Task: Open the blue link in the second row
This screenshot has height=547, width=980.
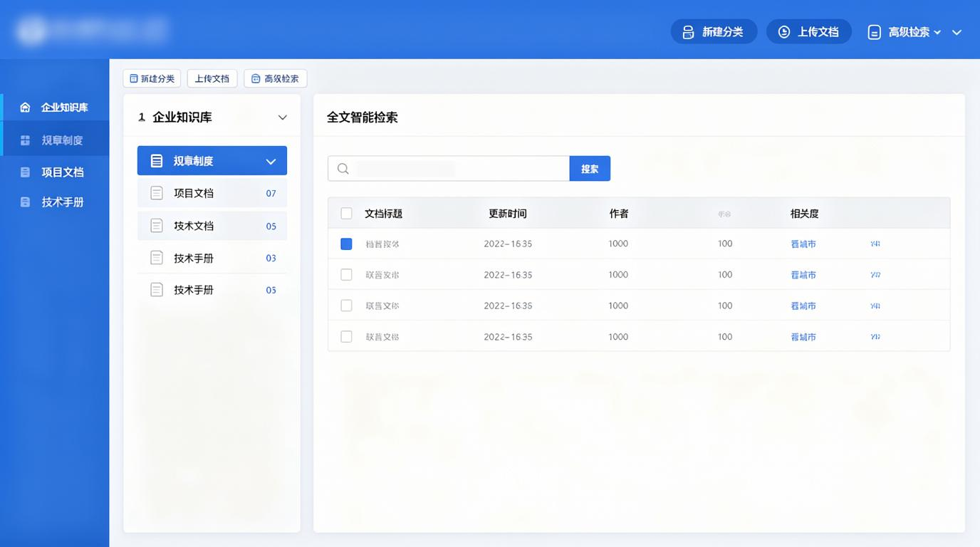Action: tap(803, 275)
